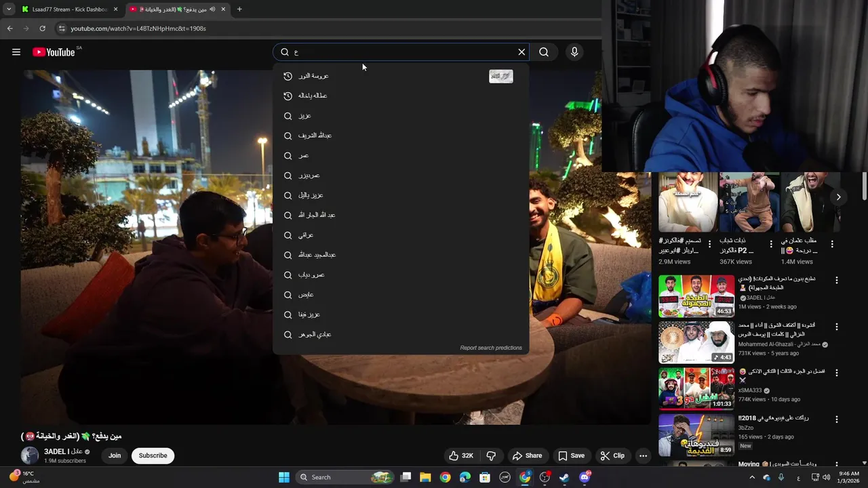Open the 4:43 Mohammed Al-Ghazali video thumbnail
Viewport: 868px width, 488px height.
point(696,342)
